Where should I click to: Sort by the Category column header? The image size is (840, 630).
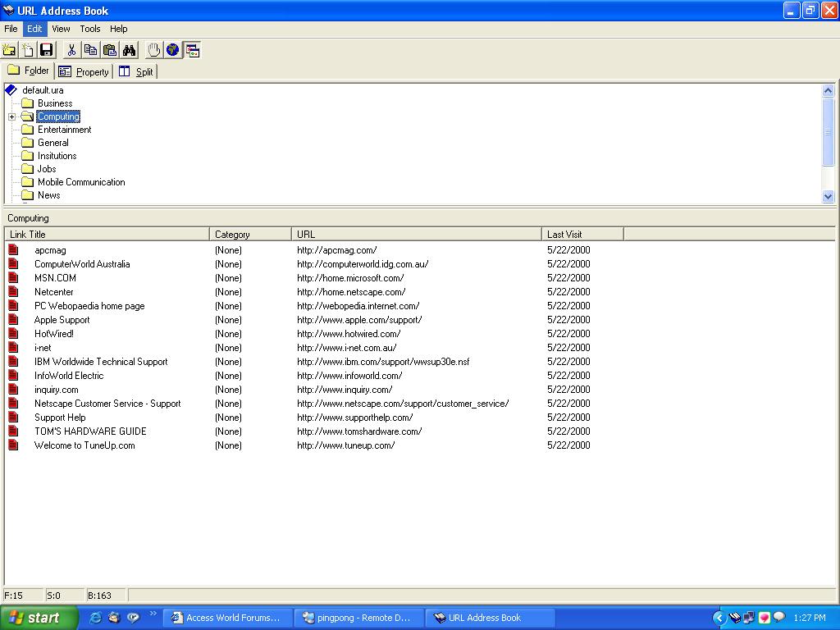(x=250, y=234)
